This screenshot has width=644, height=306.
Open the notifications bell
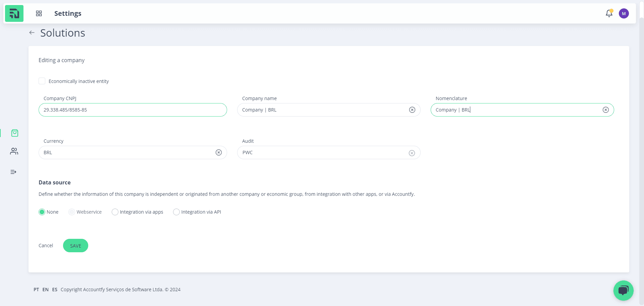click(x=609, y=13)
